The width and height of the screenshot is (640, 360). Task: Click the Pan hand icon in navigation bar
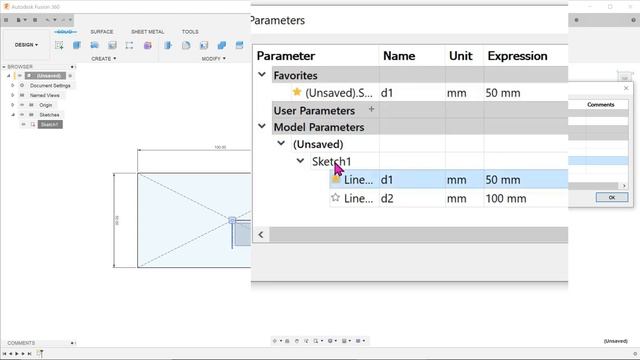pos(297,341)
